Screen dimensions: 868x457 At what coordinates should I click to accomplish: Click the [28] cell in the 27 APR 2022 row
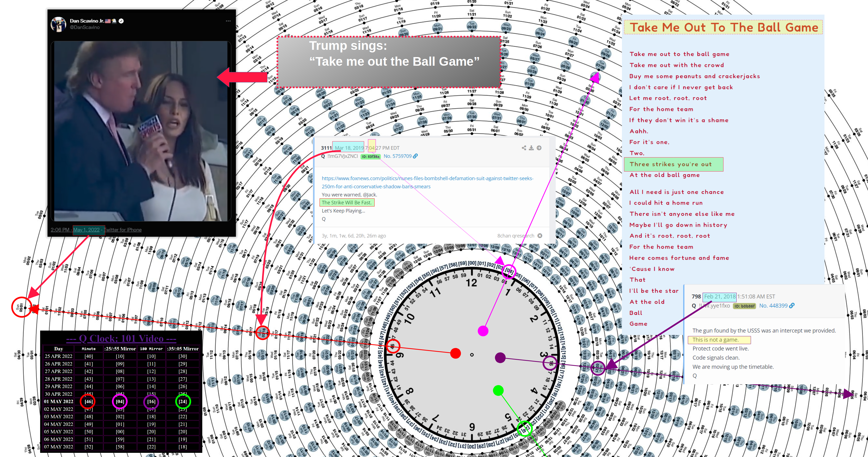[x=183, y=371]
